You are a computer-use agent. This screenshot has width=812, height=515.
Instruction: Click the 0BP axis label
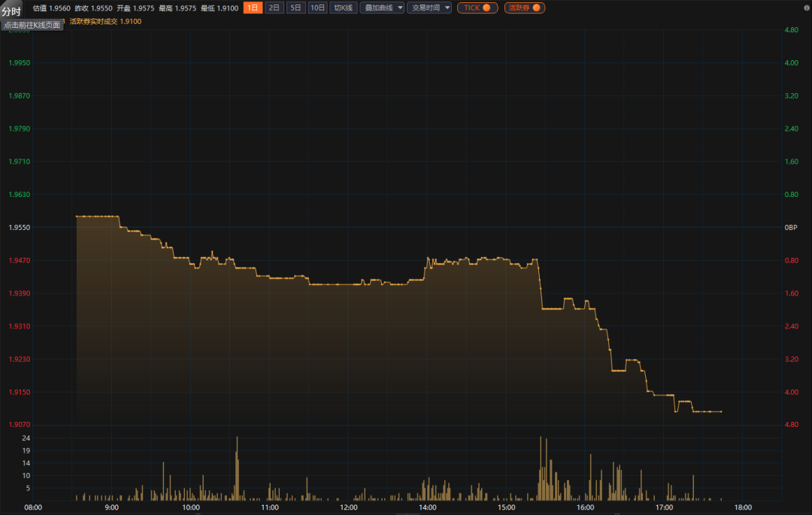pos(791,227)
